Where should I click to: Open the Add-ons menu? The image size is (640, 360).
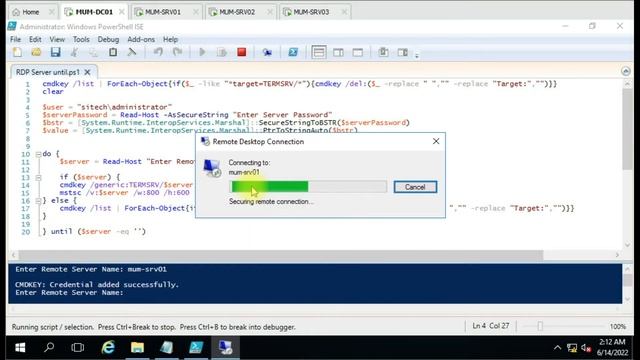pos(141,40)
